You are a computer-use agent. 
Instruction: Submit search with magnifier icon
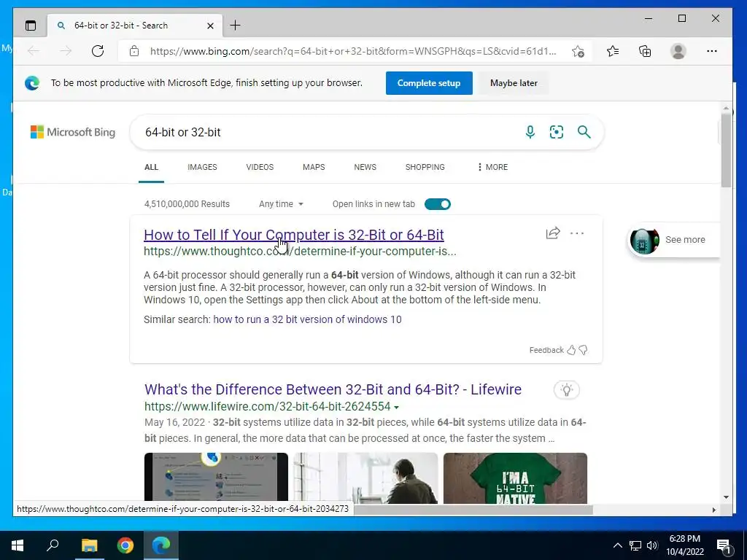(x=584, y=132)
